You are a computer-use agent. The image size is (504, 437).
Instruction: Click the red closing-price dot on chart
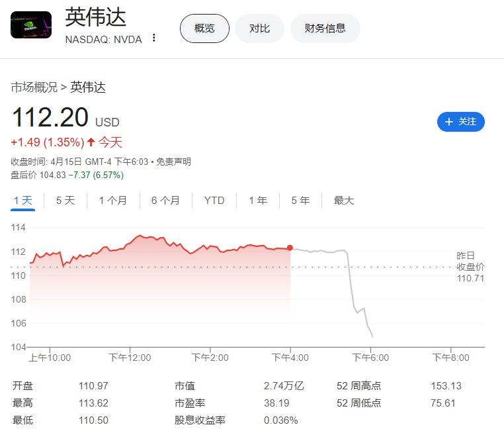pyautogui.click(x=290, y=248)
